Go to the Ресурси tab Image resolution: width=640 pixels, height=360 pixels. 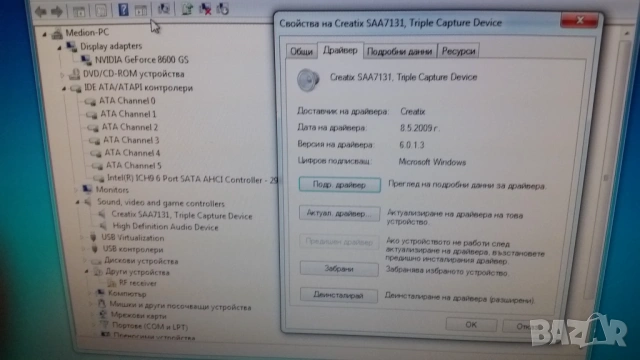pos(458,51)
